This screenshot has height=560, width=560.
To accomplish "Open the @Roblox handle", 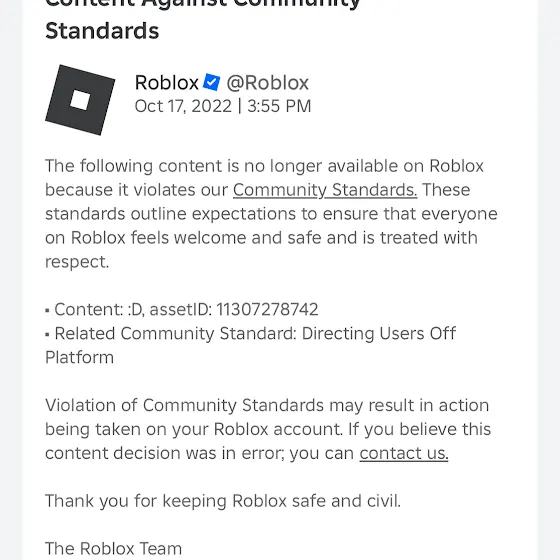I will (x=268, y=83).
